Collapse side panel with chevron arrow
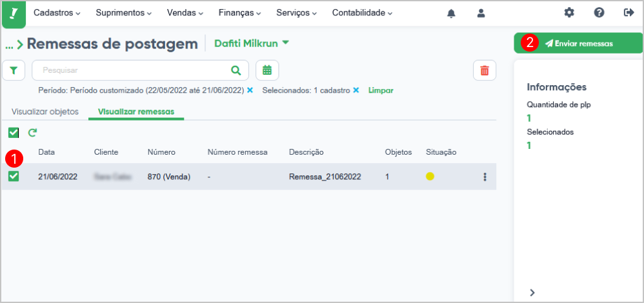 532,292
